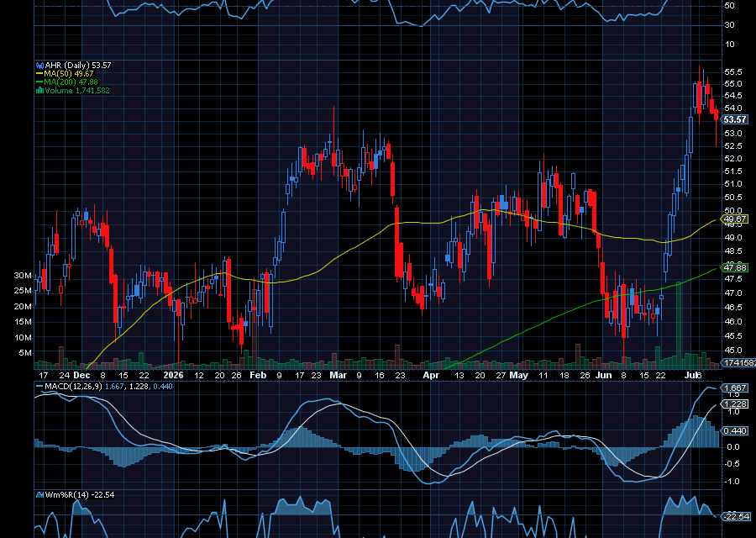Click the 47.0 price axis label

pyautogui.click(x=733, y=293)
